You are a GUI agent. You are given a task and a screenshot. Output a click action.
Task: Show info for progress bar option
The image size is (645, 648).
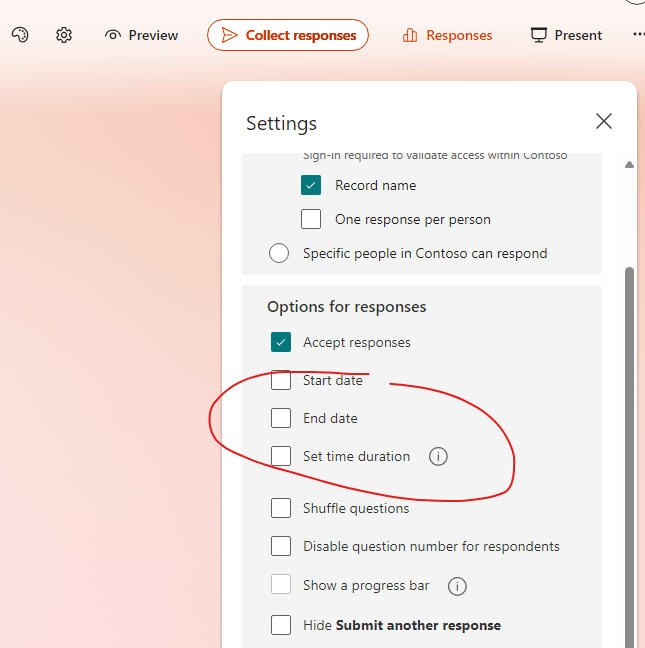pos(457,586)
